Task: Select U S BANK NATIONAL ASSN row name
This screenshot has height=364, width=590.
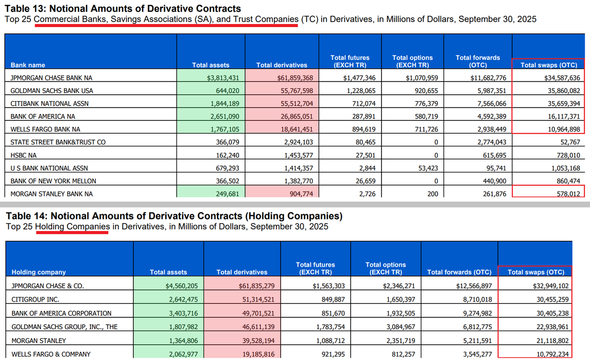Action: click(x=50, y=168)
